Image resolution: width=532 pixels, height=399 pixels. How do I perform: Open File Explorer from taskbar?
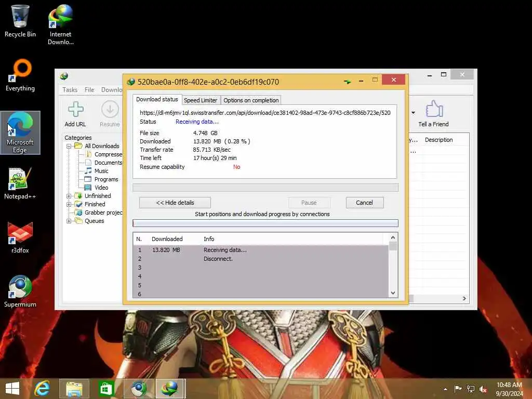coord(74,389)
